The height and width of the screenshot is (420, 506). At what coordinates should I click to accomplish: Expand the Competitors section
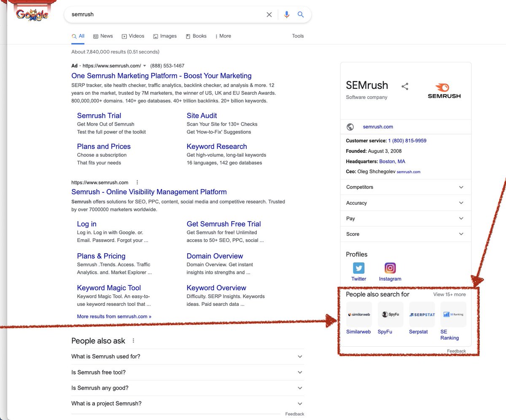point(406,187)
